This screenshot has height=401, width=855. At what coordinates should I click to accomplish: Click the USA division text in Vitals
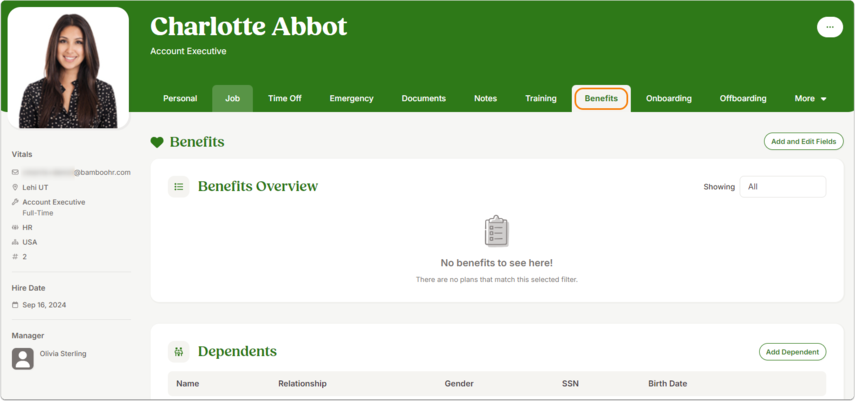point(29,242)
